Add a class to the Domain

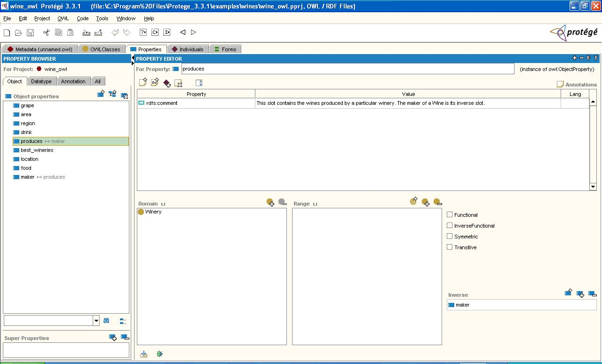(x=270, y=202)
